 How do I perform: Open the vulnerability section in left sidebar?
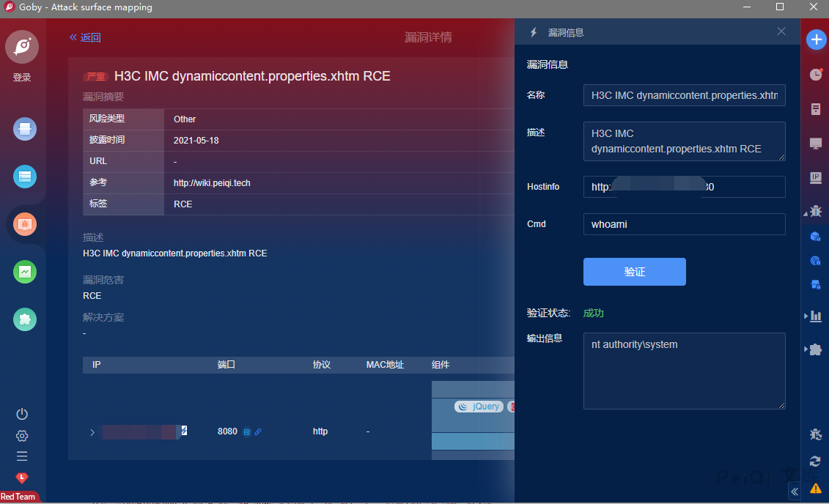click(x=25, y=224)
